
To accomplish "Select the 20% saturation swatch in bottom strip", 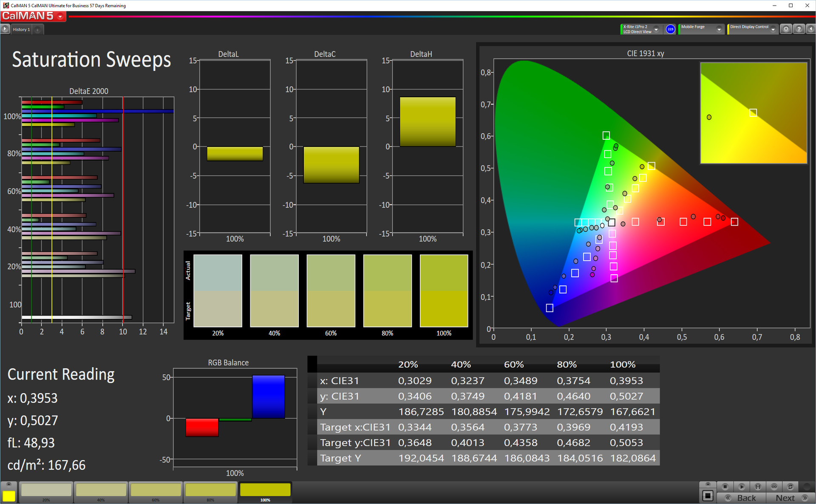I will click(46, 490).
